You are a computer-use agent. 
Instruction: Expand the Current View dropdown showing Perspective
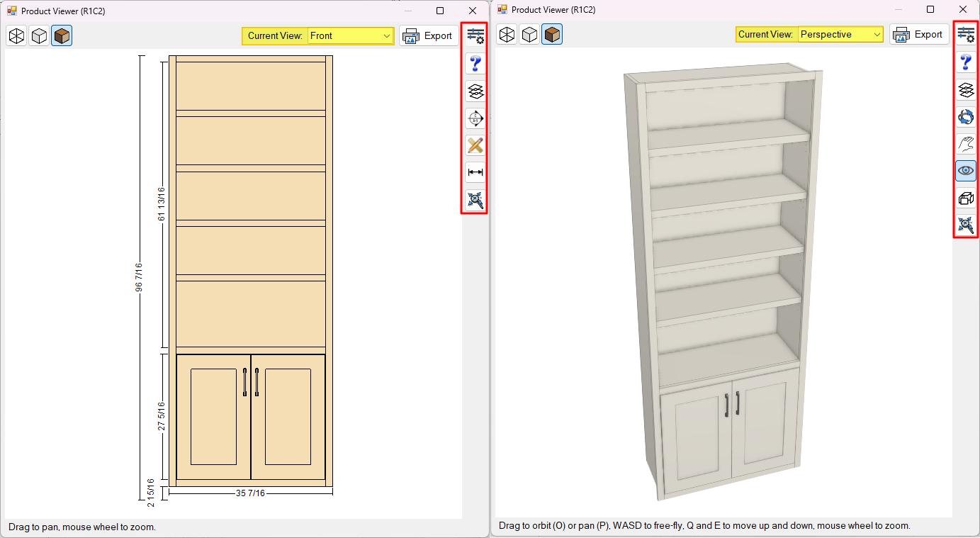pos(840,34)
